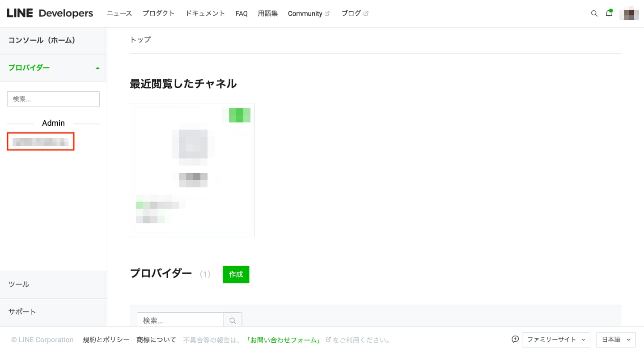This screenshot has height=353, width=644.
Task: Open プロダクト in the top navigation
Action: point(159,13)
